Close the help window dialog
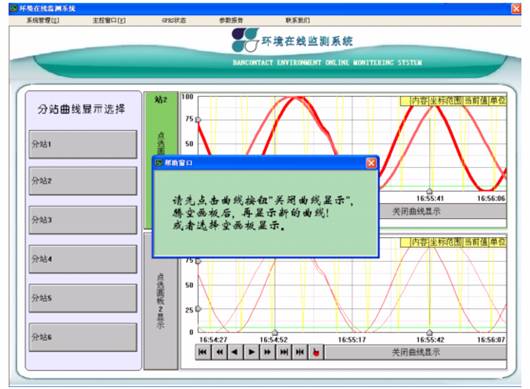The height and width of the screenshot is (389, 530). tap(371, 163)
